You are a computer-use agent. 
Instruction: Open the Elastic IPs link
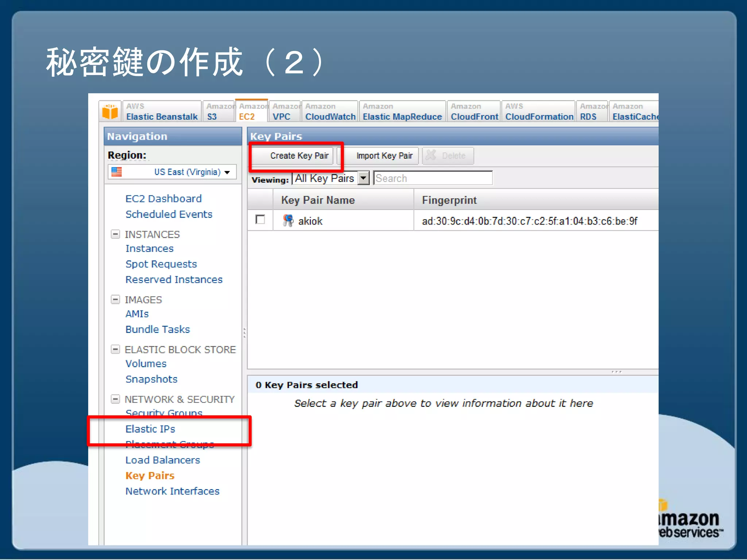click(150, 429)
